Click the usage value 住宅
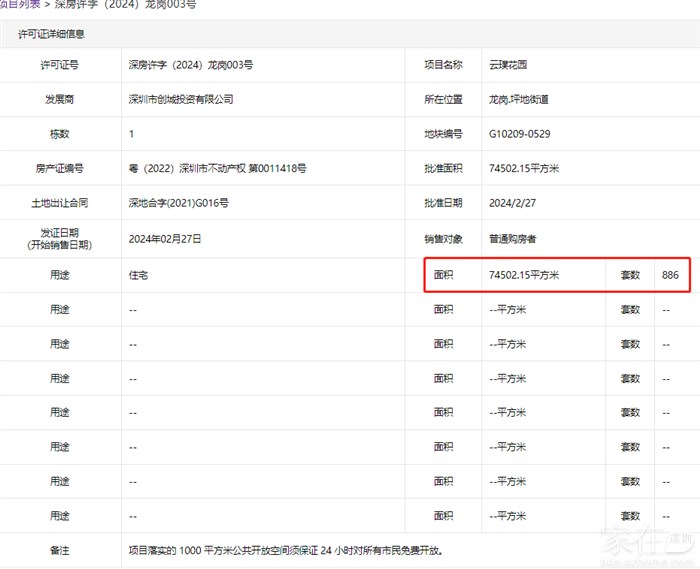 pyautogui.click(x=139, y=274)
